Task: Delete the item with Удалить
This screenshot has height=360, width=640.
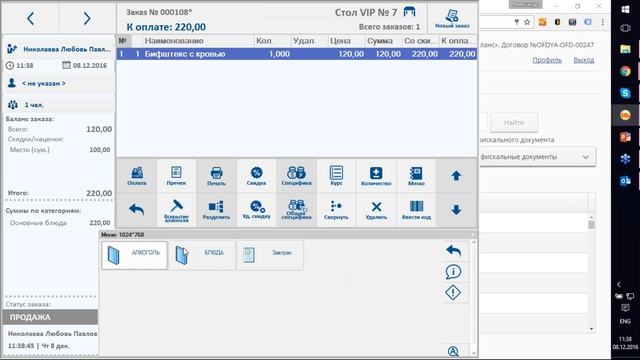Action: click(x=376, y=210)
